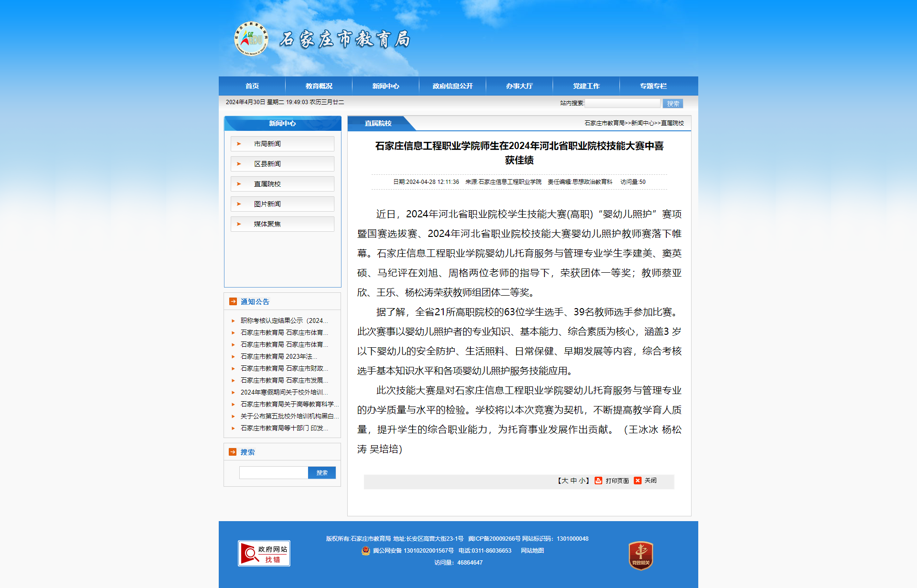Click the red print page icon
The width and height of the screenshot is (917, 588).
click(598, 481)
